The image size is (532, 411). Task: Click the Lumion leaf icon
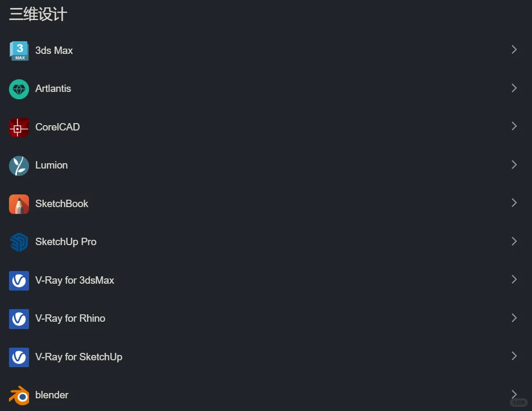point(19,165)
